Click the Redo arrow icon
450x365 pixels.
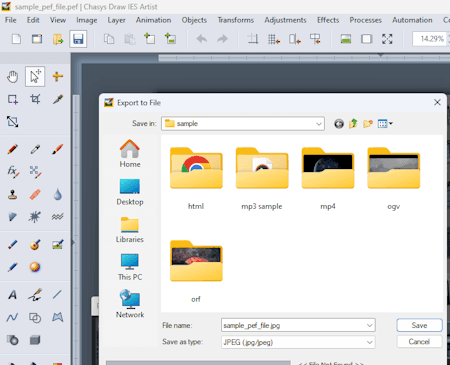(x=222, y=39)
